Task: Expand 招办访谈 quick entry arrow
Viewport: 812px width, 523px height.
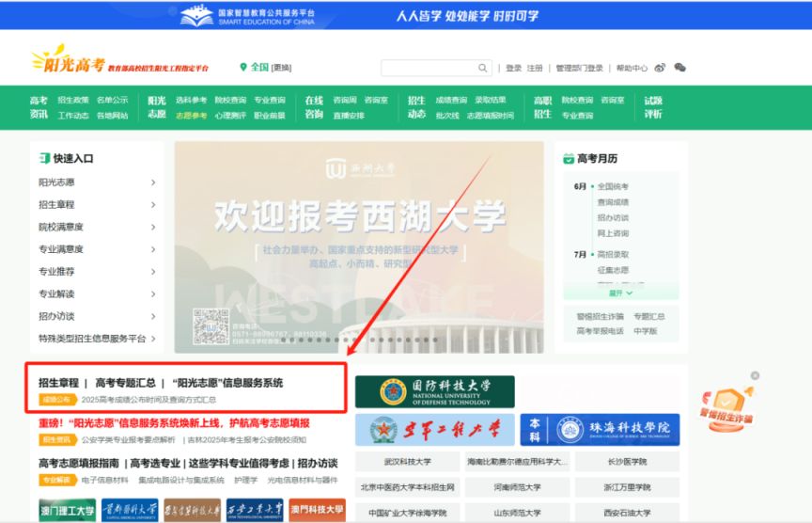Action: [x=153, y=316]
